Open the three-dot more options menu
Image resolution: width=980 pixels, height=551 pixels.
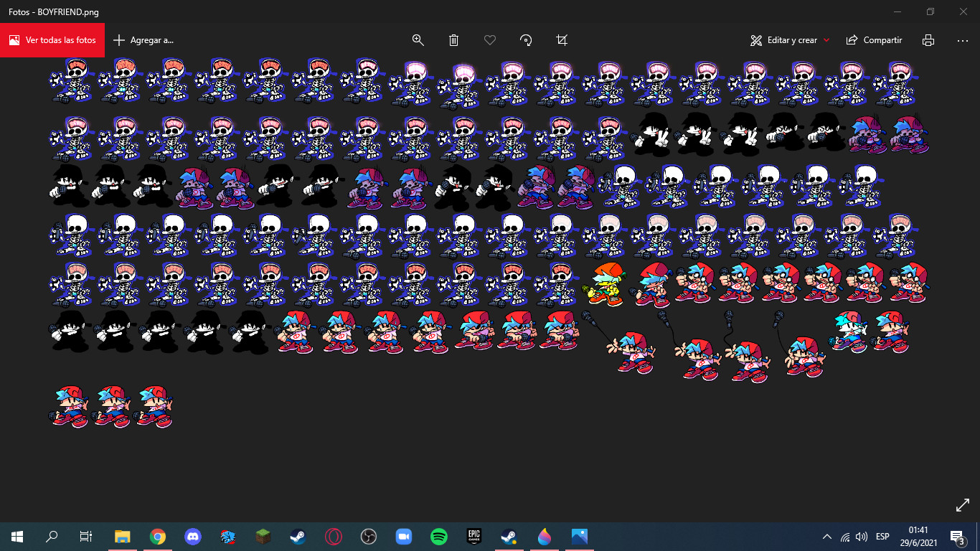pos(963,40)
